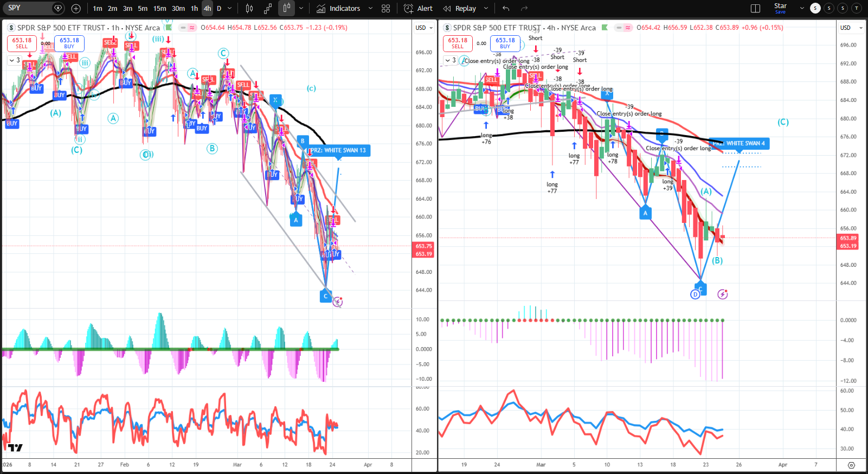Image resolution: width=868 pixels, height=474 pixels.
Task: Click the blue D circle marker on 4h chart
Action: [695, 294]
